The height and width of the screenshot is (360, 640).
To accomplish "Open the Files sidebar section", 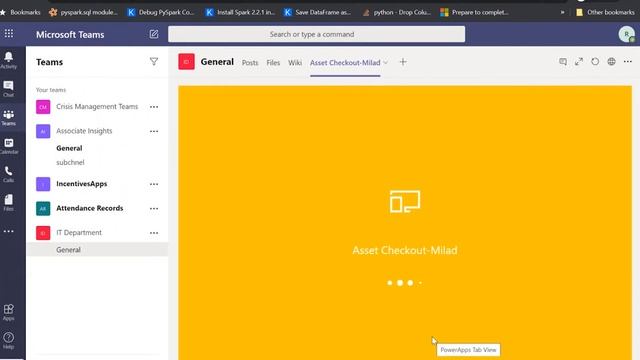I will coord(9,203).
